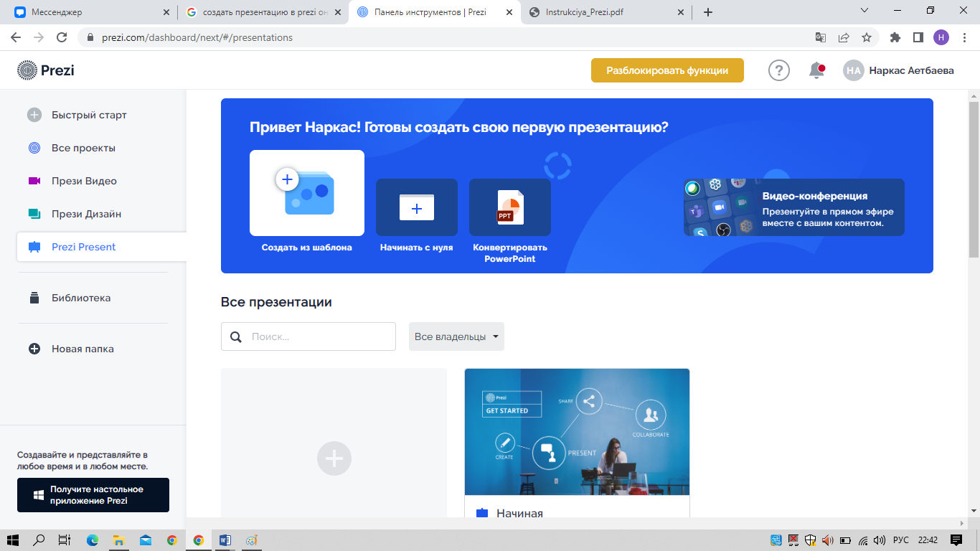The height and width of the screenshot is (551, 980).
Task: Click the share page icon
Action: pyautogui.click(x=844, y=37)
